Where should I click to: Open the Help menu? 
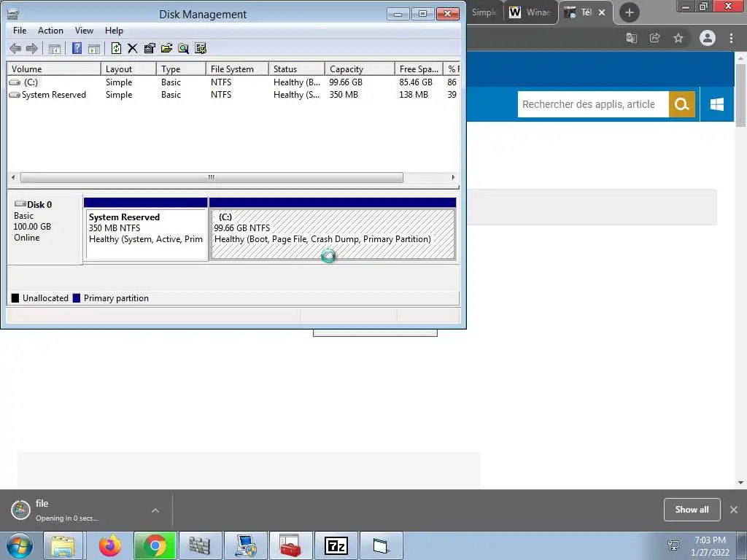pos(114,31)
